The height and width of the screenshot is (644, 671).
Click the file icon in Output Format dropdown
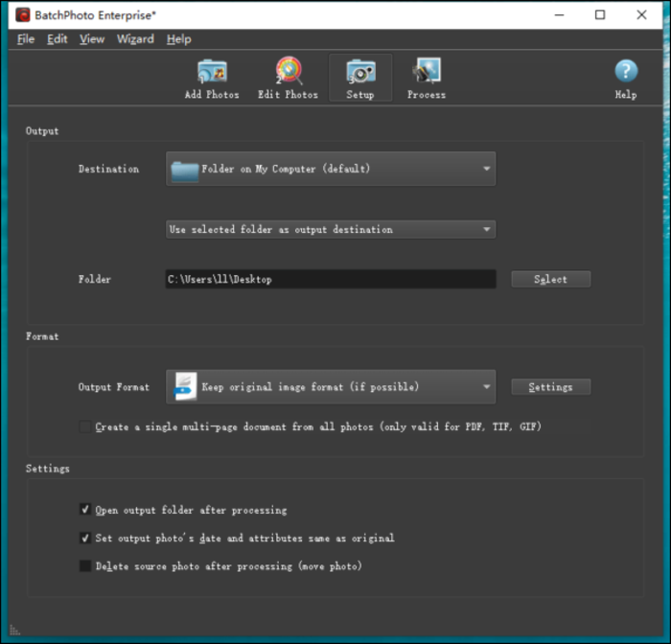coord(185,386)
